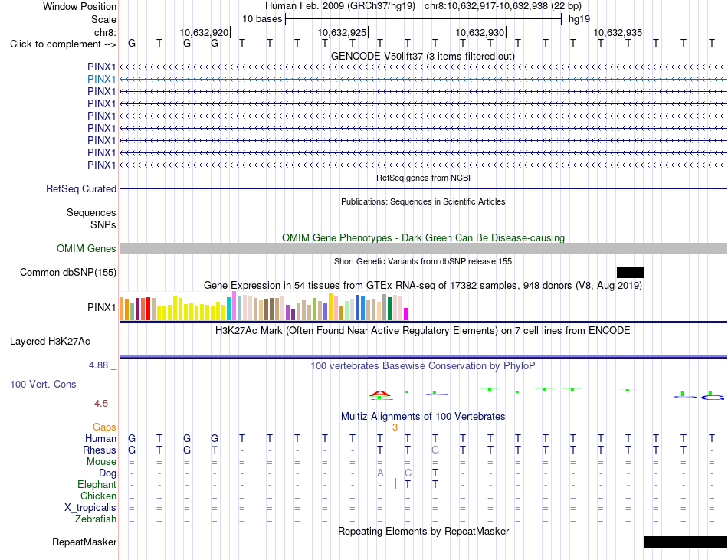This screenshot has width=728, height=560.
Task: Select the Mouse alignment row label
Action: pos(101,462)
